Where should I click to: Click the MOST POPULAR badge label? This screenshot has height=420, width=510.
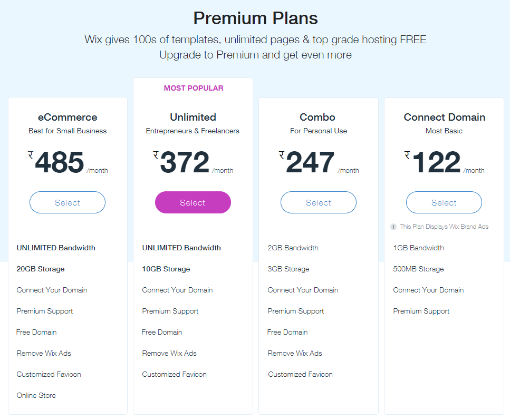(x=194, y=88)
